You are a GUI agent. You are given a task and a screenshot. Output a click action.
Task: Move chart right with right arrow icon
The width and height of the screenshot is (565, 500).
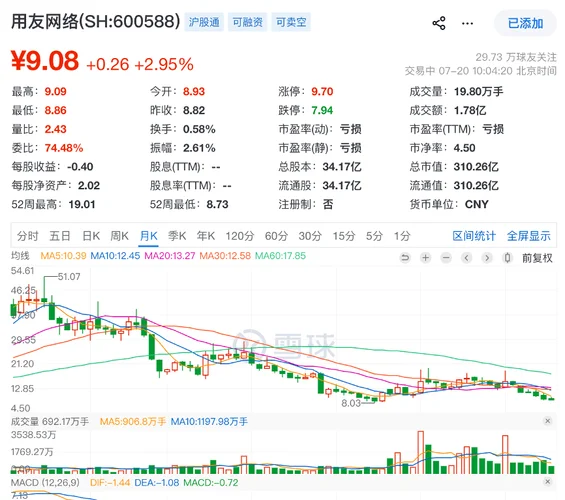(x=487, y=258)
